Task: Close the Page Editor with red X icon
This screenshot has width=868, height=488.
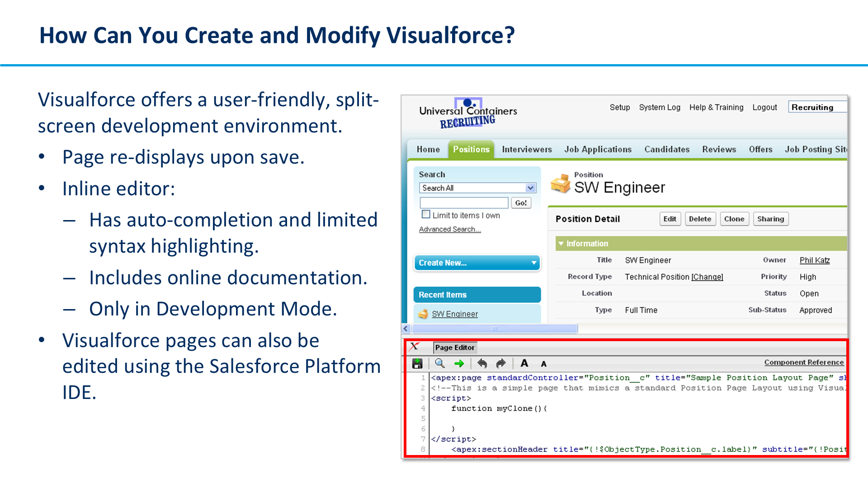Action: point(414,347)
